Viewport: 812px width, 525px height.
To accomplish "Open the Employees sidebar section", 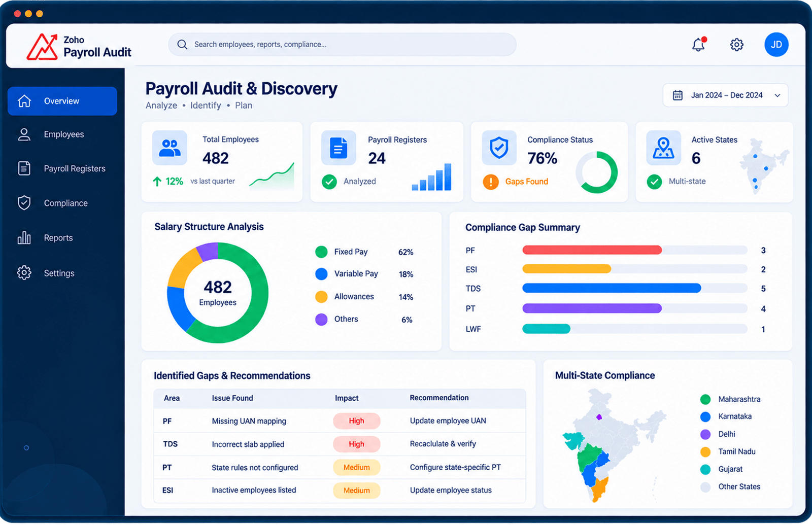I will 62,134.
